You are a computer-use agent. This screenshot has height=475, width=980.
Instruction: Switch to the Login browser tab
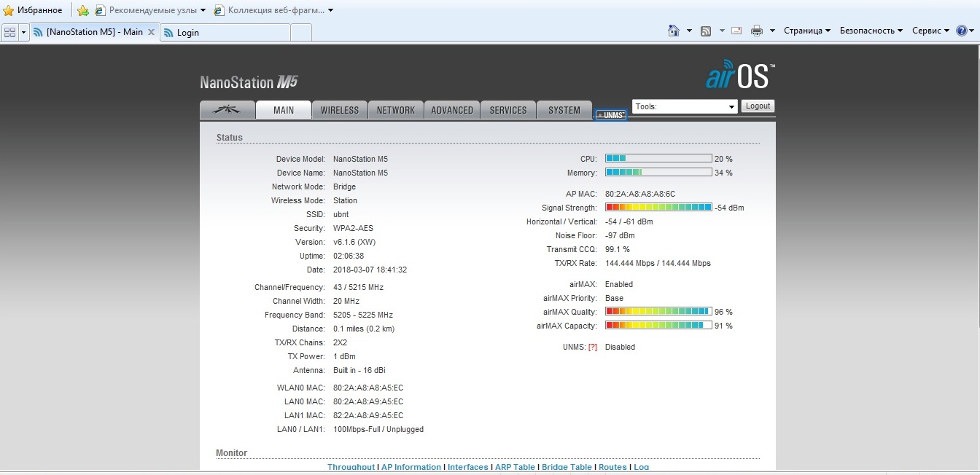click(225, 32)
